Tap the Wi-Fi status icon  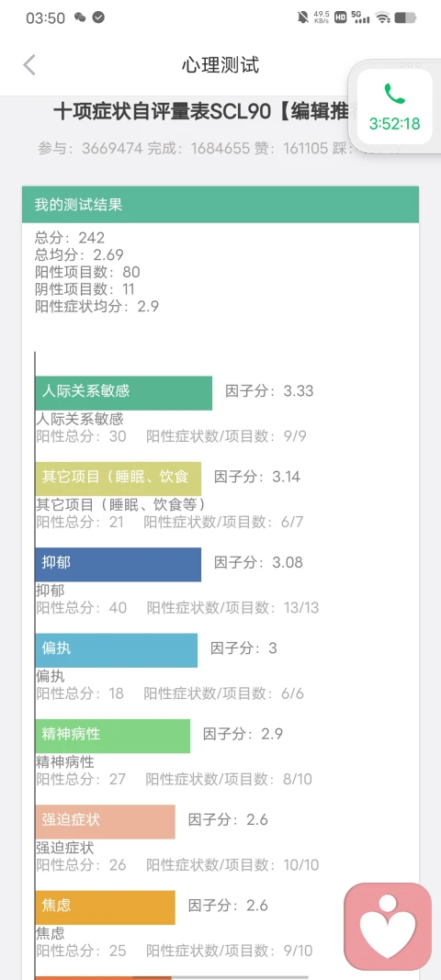pos(382,17)
